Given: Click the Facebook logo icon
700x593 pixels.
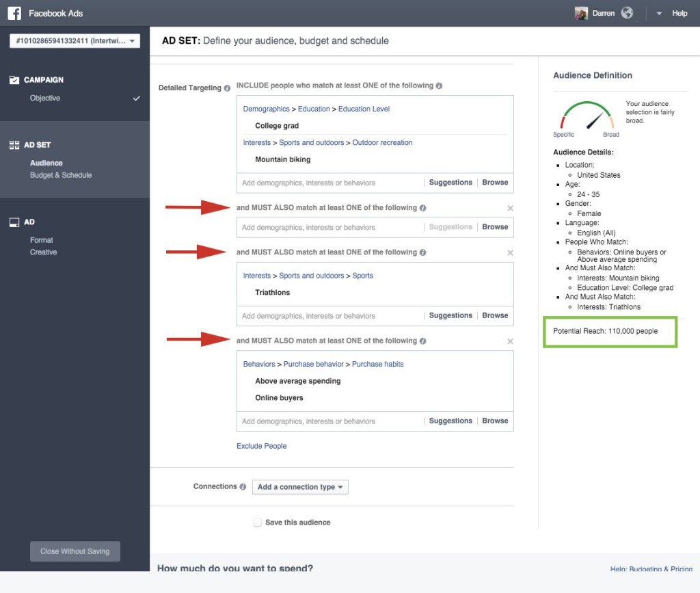Looking at the screenshot, I should [x=14, y=13].
